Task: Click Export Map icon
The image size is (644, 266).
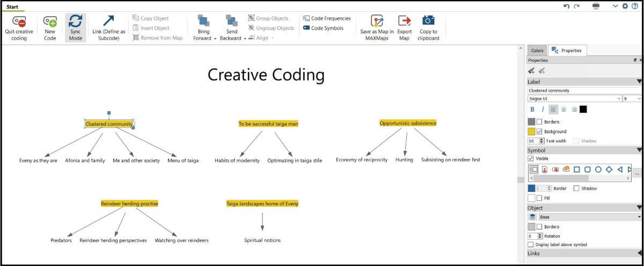Action: tap(404, 20)
